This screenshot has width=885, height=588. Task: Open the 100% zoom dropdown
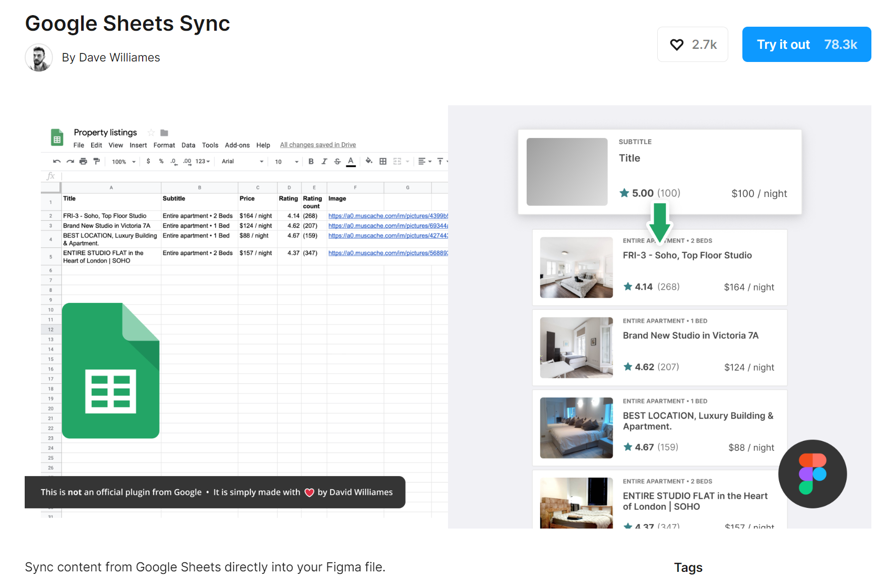pyautogui.click(x=124, y=162)
